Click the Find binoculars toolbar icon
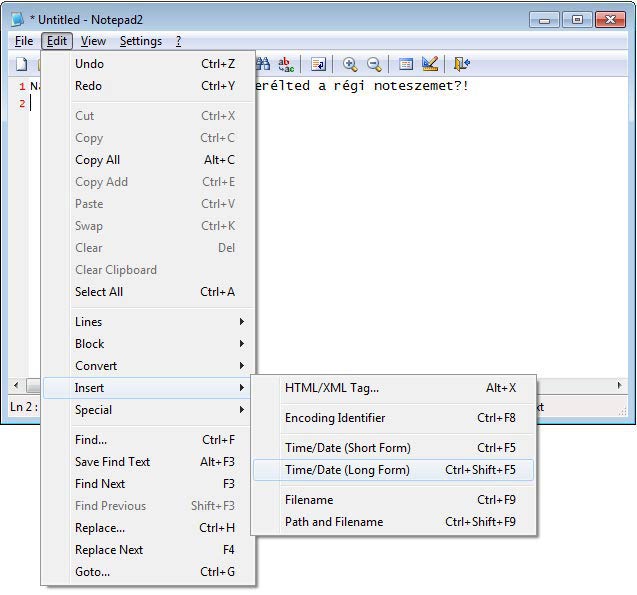This screenshot has width=637, height=595. click(x=263, y=64)
